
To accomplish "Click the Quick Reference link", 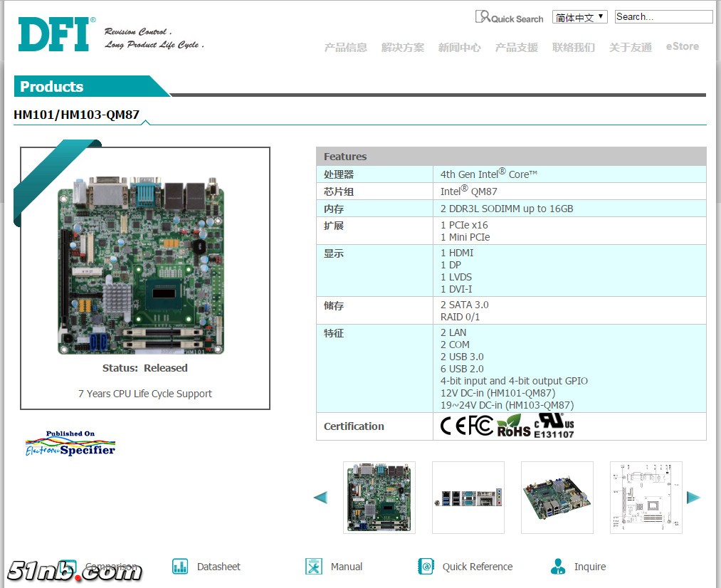I will coord(477,567).
